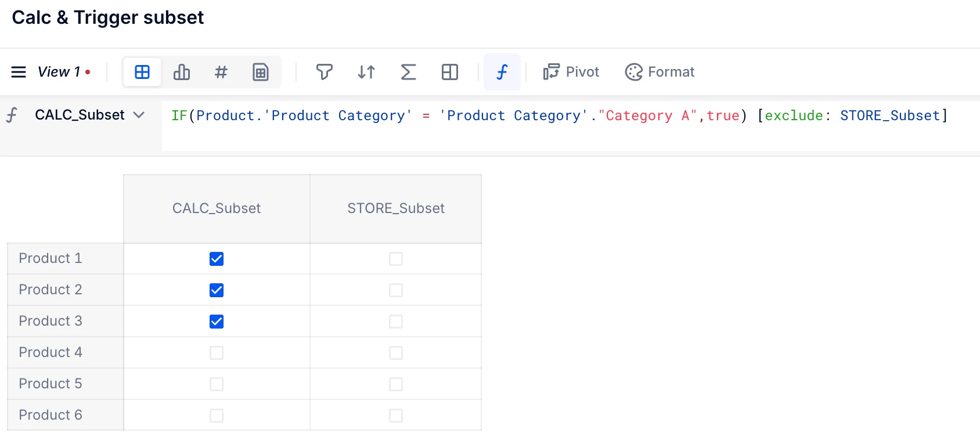This screenshot has height=440, width=980.
Task: Open the sigma summary tool
Action: click(x=408, y=72)
